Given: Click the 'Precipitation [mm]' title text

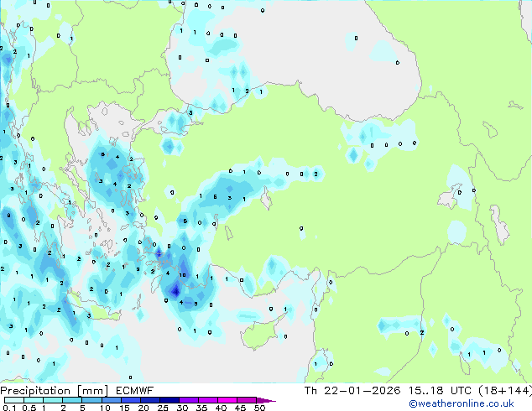Looking at the screenshot, I should click(54, 391).
